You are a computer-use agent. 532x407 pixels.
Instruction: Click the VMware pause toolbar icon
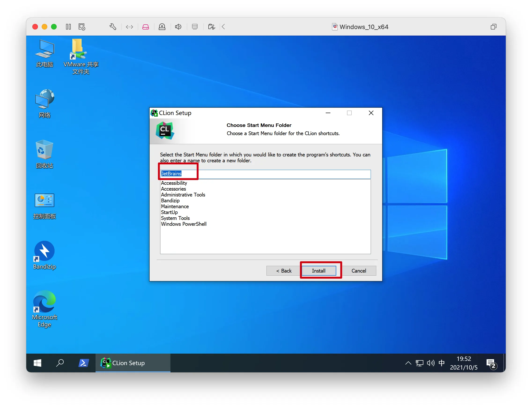point(68,27)
